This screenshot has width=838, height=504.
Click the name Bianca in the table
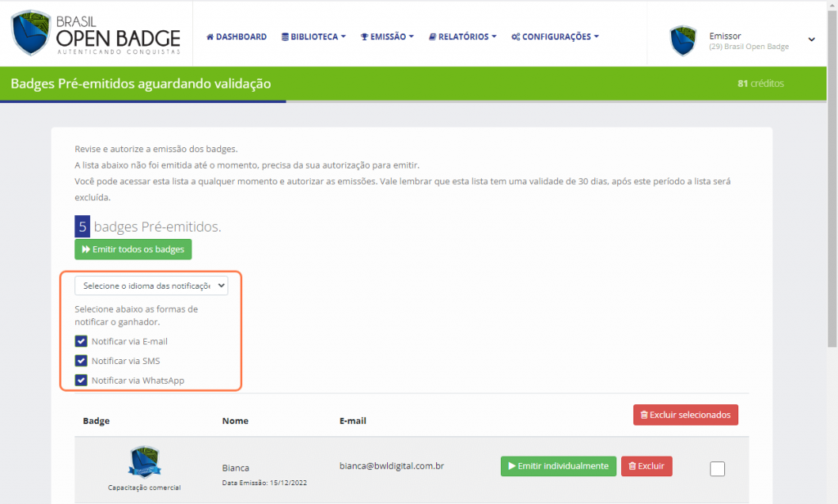(x=236, y=468)
